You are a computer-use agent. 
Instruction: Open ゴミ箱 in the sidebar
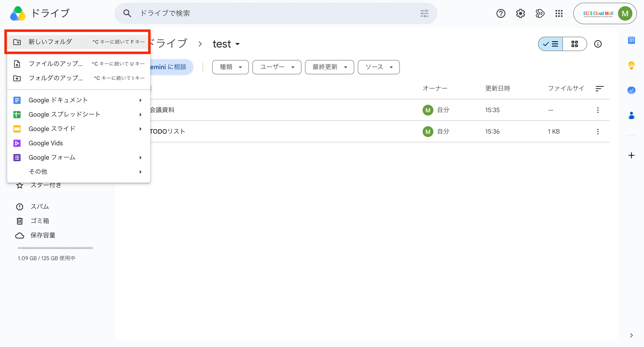40,221
